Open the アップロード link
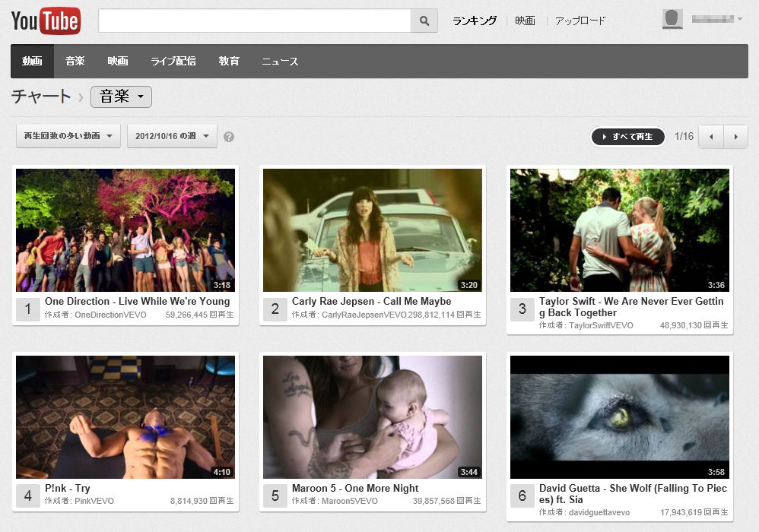 pos(580,21)
